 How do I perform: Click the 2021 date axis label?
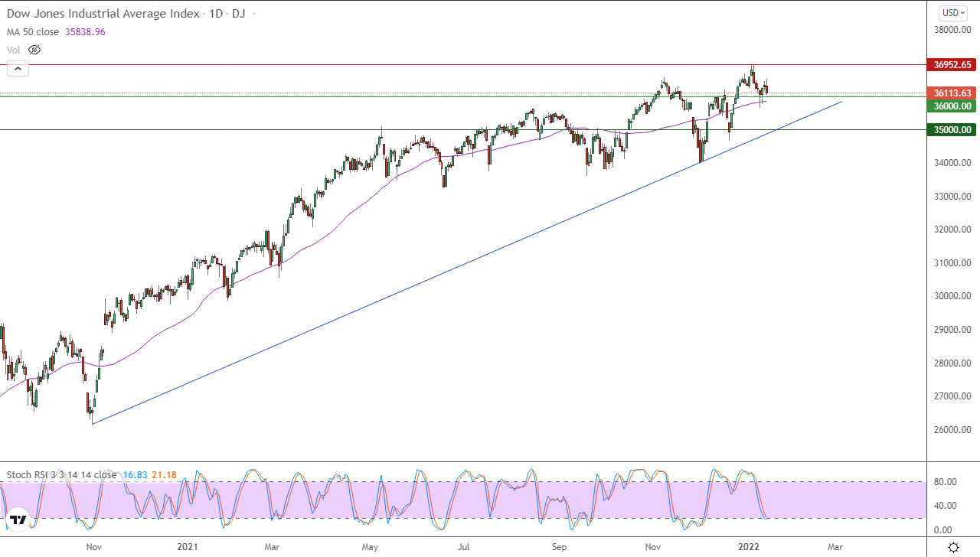click(x=188, y=547)
